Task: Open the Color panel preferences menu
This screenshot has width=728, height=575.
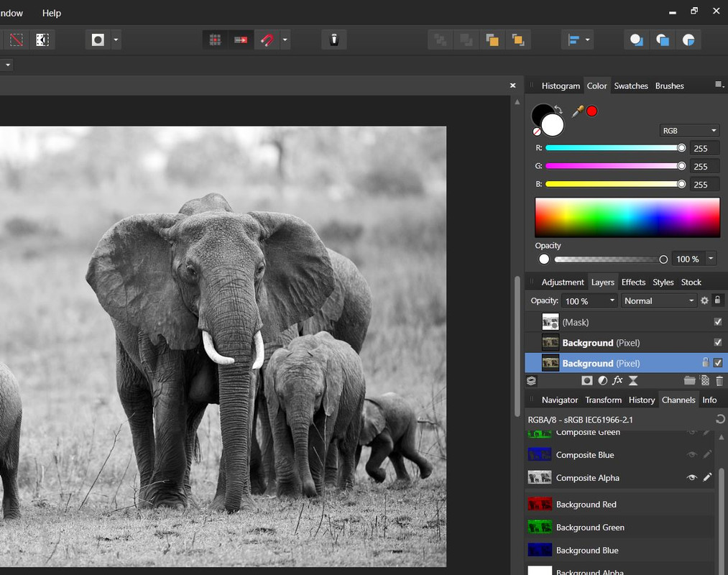Action: coord(719,85)
